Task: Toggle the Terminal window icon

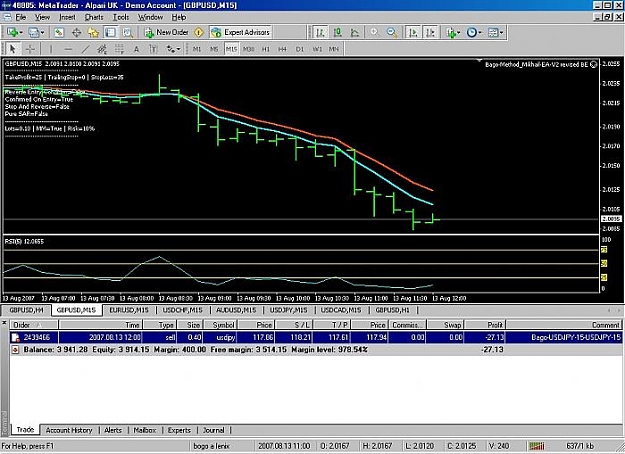Action: pos(110,32)
